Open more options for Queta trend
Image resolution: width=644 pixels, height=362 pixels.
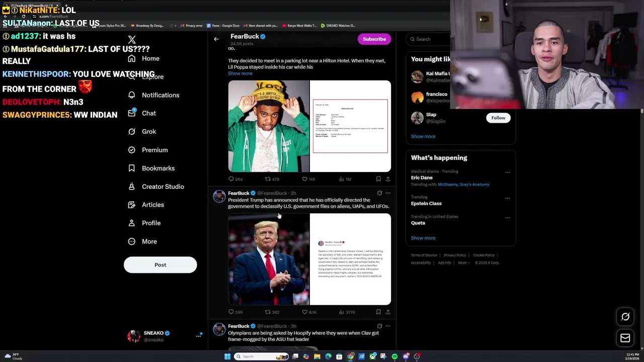(x=507, y=218)
